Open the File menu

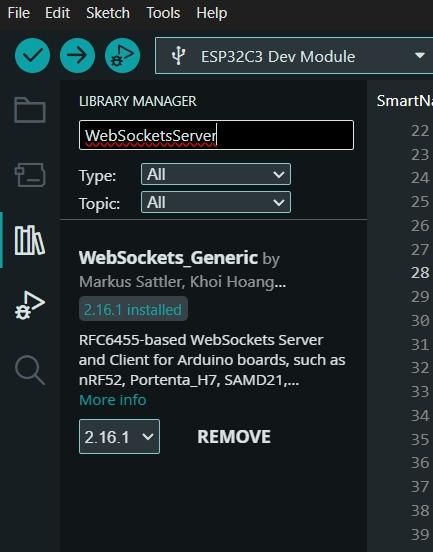pyautogui.click(x=19, y=13)
